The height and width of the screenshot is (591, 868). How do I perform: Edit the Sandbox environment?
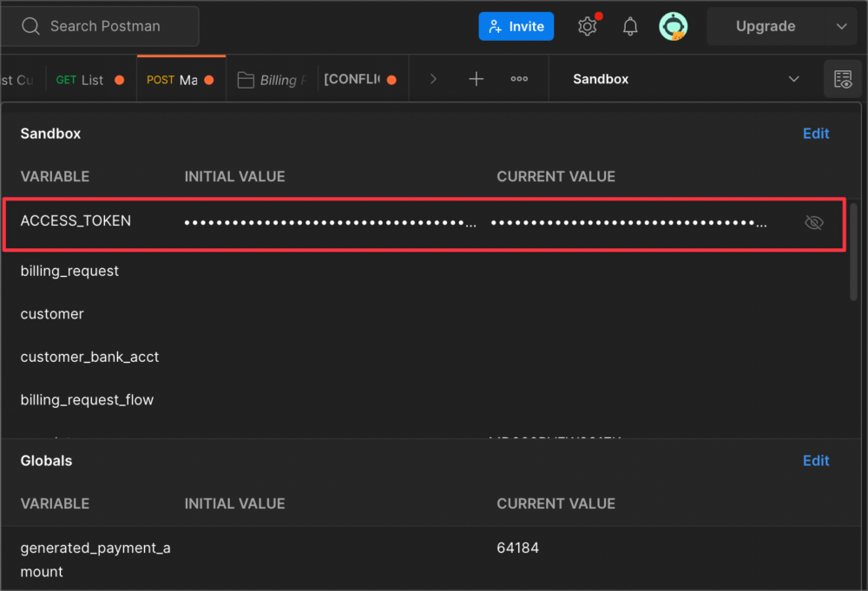click(816, 134)
